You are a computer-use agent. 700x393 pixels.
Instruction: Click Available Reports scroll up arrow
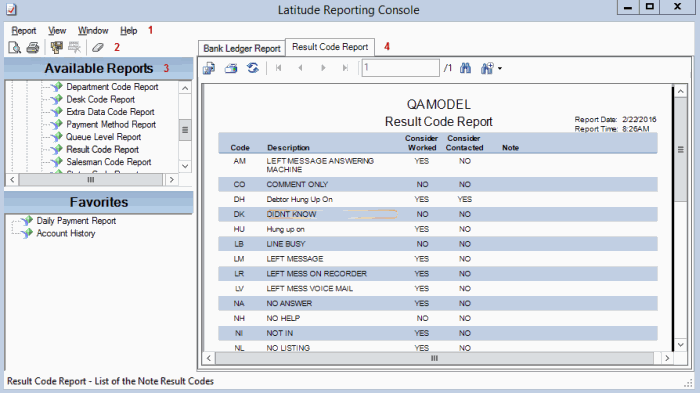pos(185,88)
